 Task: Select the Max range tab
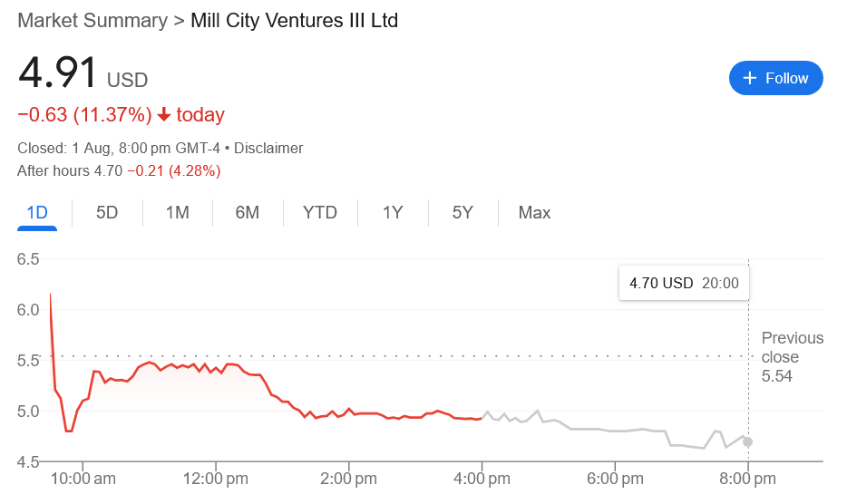(x=534, y=213)
